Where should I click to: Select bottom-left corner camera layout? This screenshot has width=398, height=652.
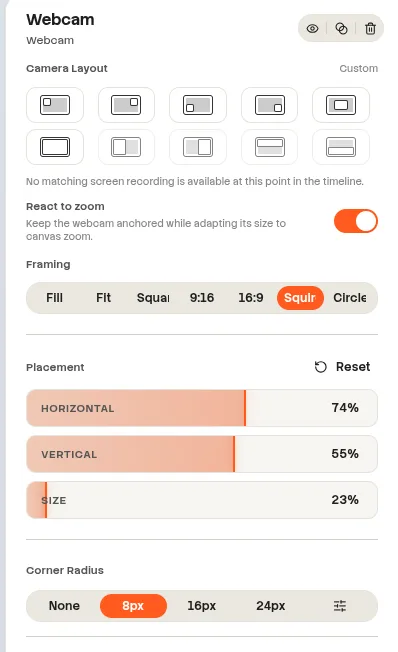(198, 105)
